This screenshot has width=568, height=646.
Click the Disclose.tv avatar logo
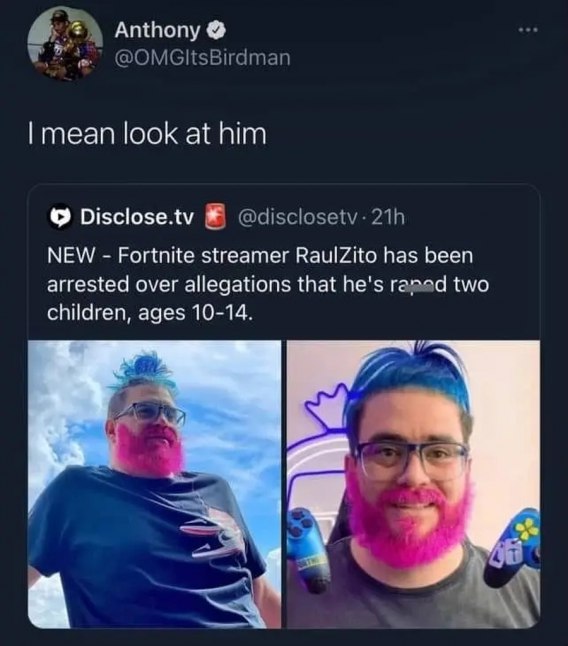[x=60, y=216]
